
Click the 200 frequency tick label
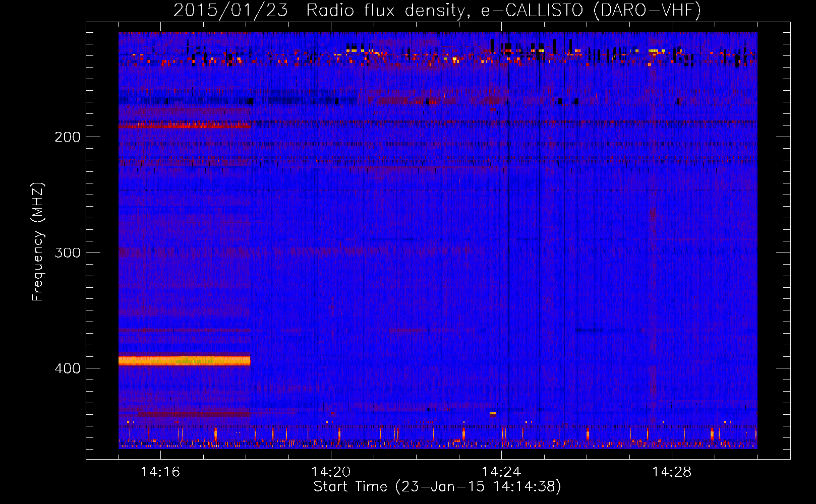point(68,137)
